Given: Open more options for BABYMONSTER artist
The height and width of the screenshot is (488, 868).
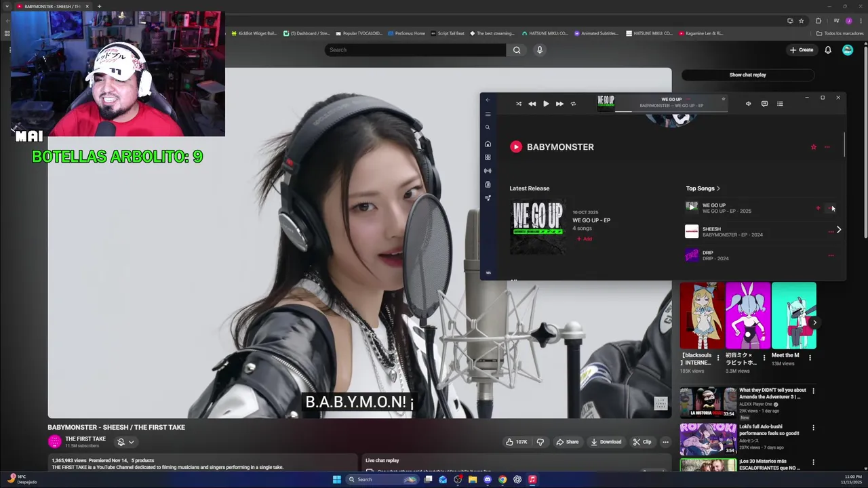Looking at the screenshot, I should (x=827, y=147).
